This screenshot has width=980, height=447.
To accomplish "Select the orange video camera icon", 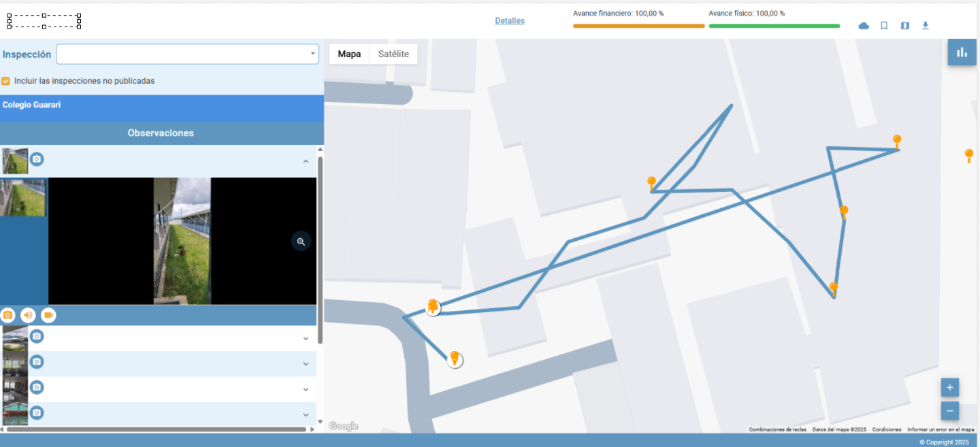I will point(48,315).
